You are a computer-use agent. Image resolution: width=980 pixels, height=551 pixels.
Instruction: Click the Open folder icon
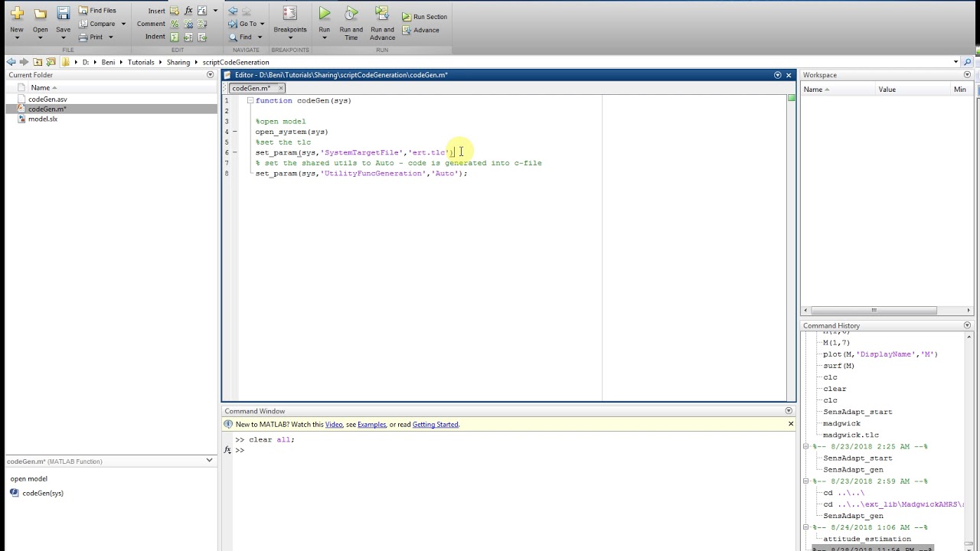tap(40, 14)
